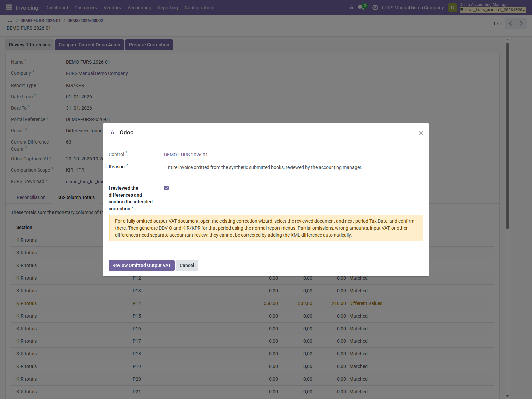Click Cancel in the dialog
The height and width of the screenshot is (399, 532).
tap(187, 265)
